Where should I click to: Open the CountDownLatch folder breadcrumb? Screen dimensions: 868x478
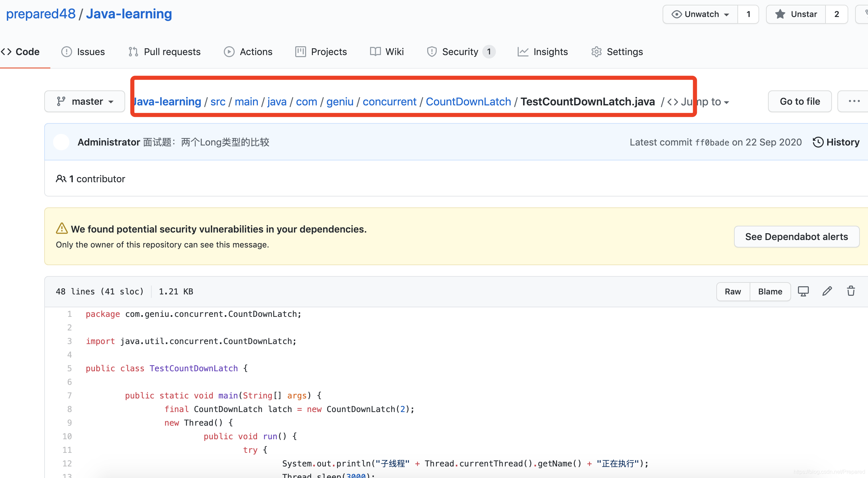469,102
